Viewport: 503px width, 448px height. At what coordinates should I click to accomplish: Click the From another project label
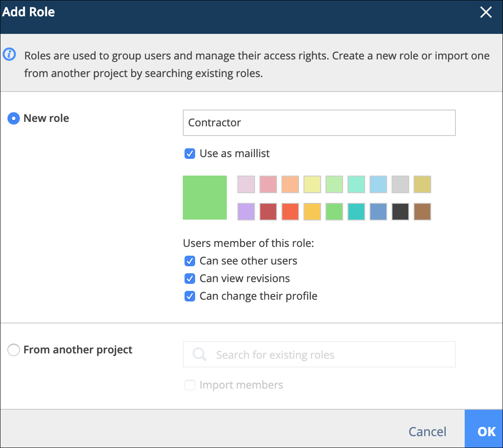[x=78, y=350]
